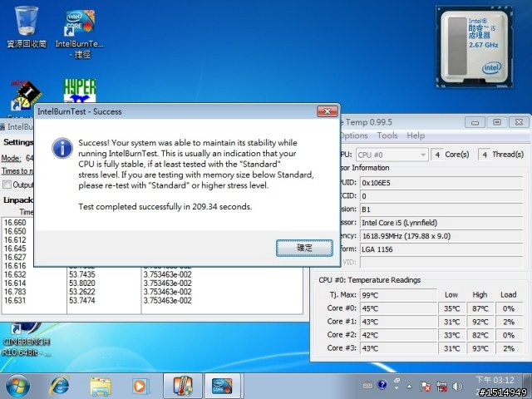Screen dimensions: 532x399
Task: Launch Internet Explorer from the taskbar
Action: click(60, 386)
